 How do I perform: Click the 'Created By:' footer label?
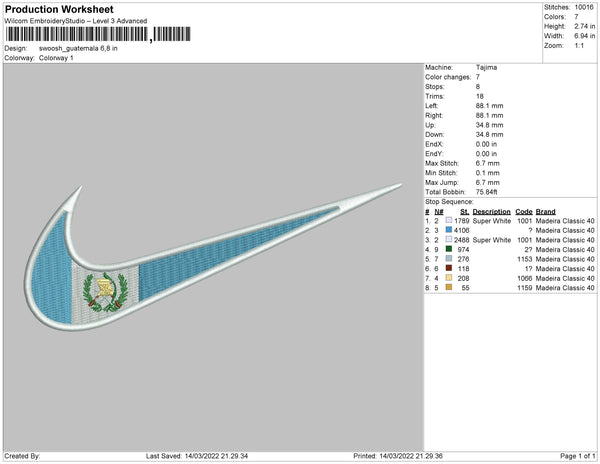pos(22,456)
